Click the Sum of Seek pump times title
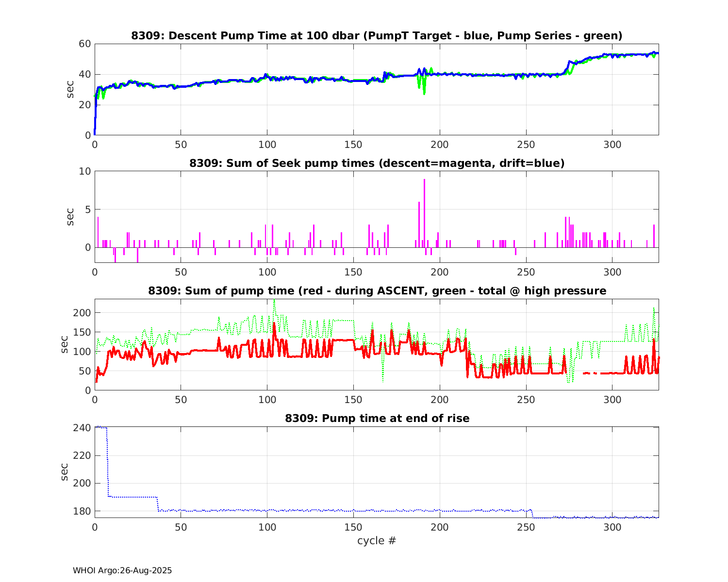 pyautogui.click(x=377, y=163)
